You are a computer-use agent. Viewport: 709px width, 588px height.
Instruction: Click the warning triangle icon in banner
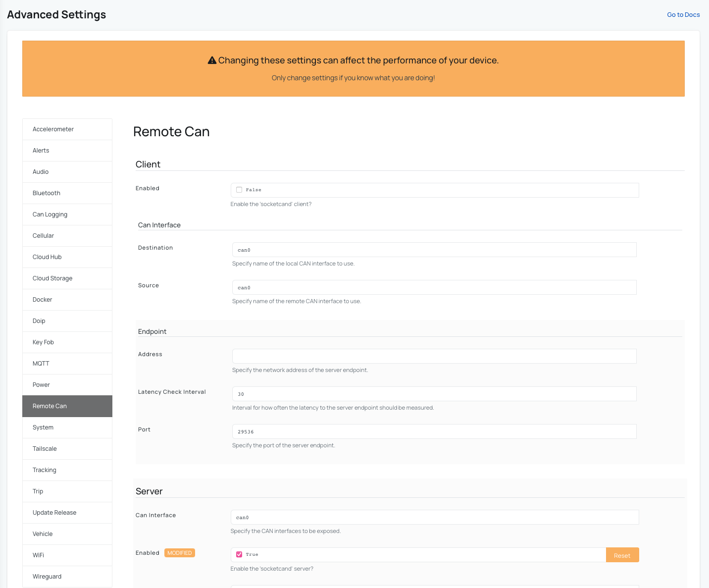click(212, 60)
